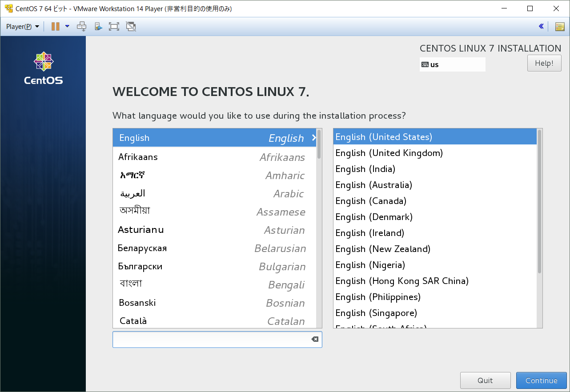Viewport: 570px width, 392px height.
Task: Send Ctrl+Alt+Del to the guest OS
Action: [x=81, y=26]
